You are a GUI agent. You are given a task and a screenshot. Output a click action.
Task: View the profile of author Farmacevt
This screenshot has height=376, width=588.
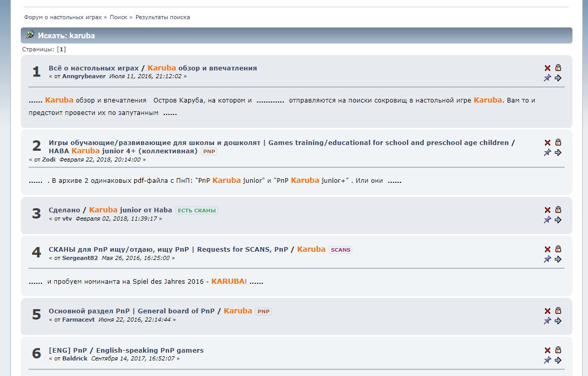pyautogui.click(x=78, y=320)
